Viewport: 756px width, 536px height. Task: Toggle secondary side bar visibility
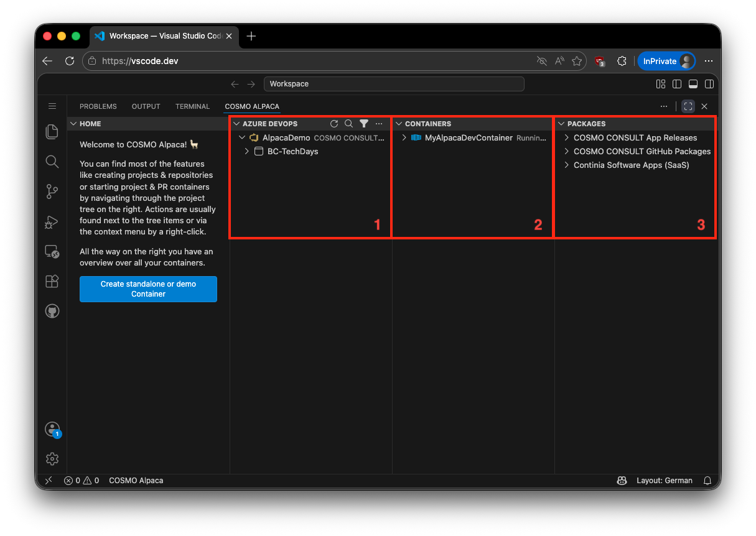tap(709, 84)
